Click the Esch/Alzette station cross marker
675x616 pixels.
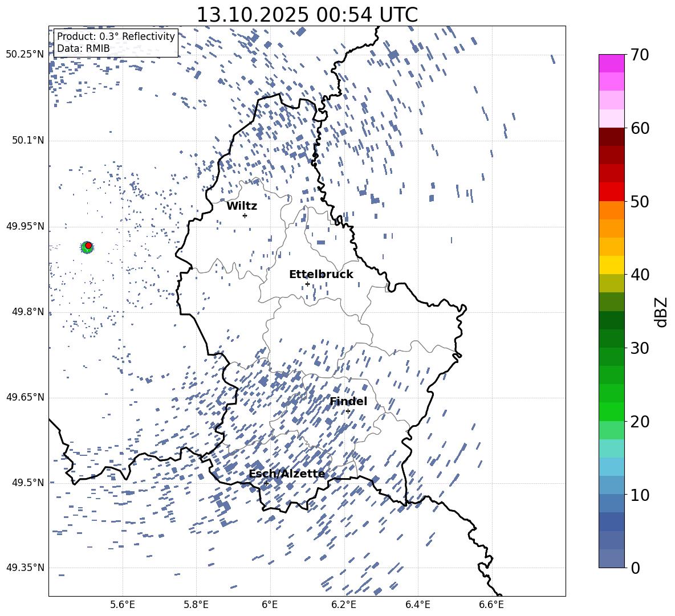(x=266, y=483)
